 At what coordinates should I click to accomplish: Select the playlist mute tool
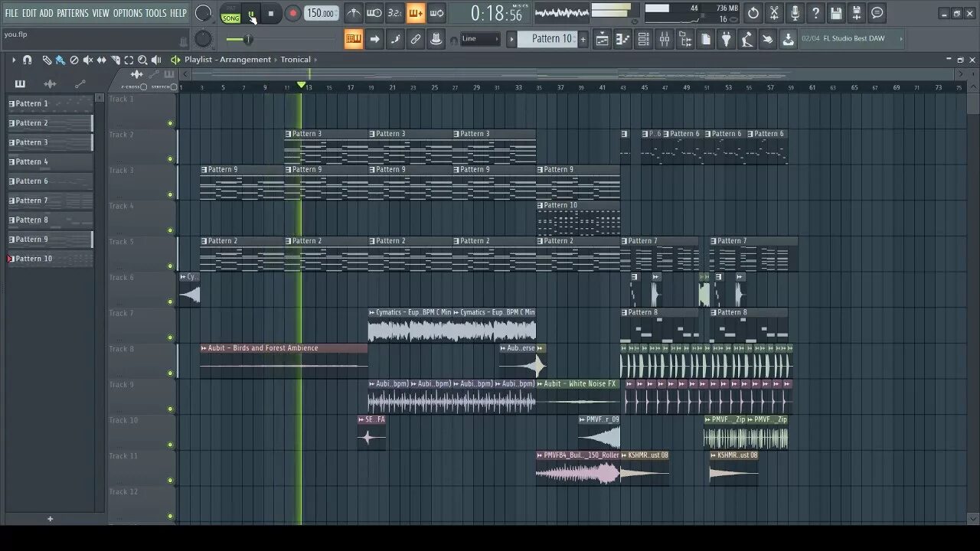(87, 60)
